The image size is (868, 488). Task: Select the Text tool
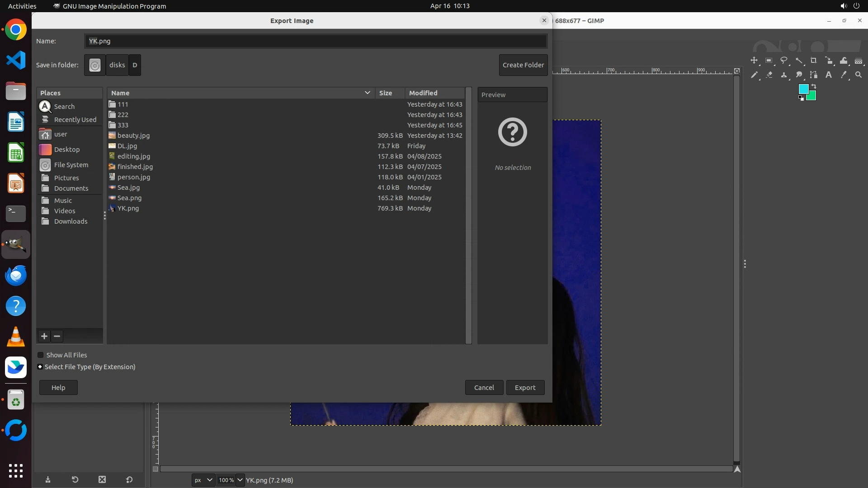pyautogui.click(x=829, y=75)
